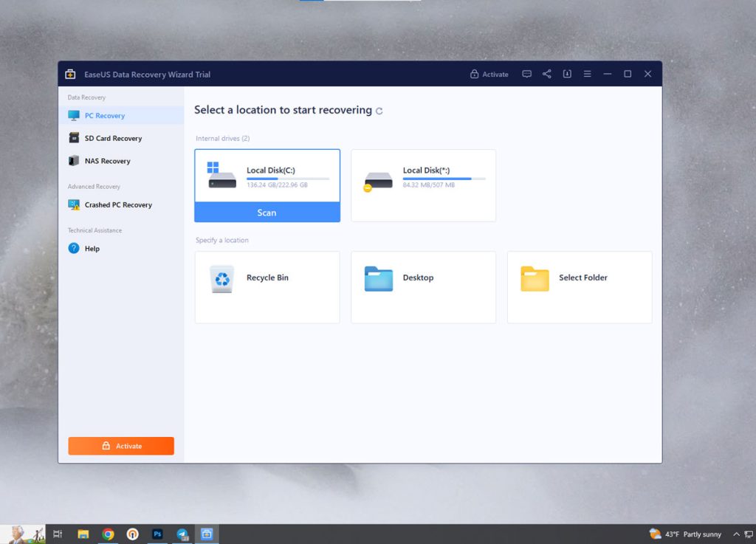Click the import scan result icon

point(567,74)
